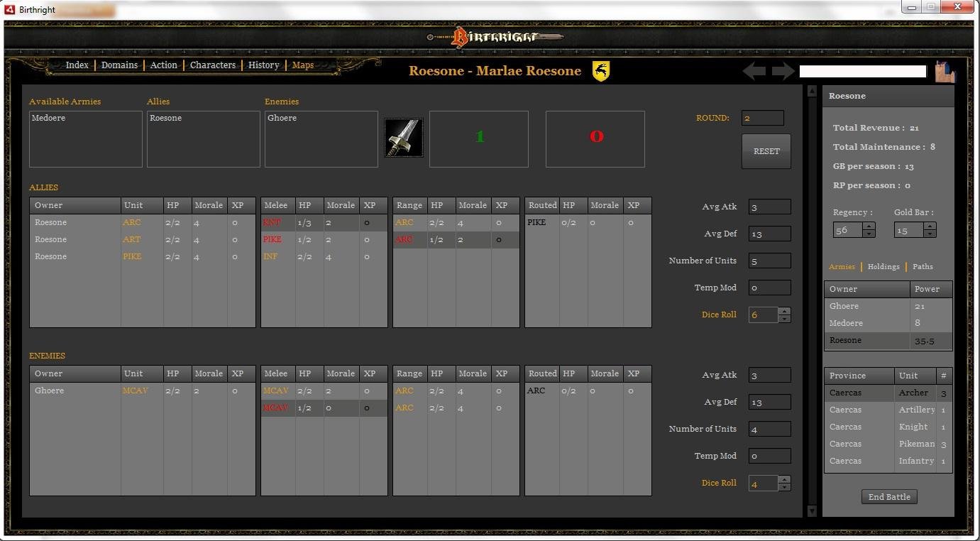Select the ART unit in allies reserve
980x541 pixels.
142,239
